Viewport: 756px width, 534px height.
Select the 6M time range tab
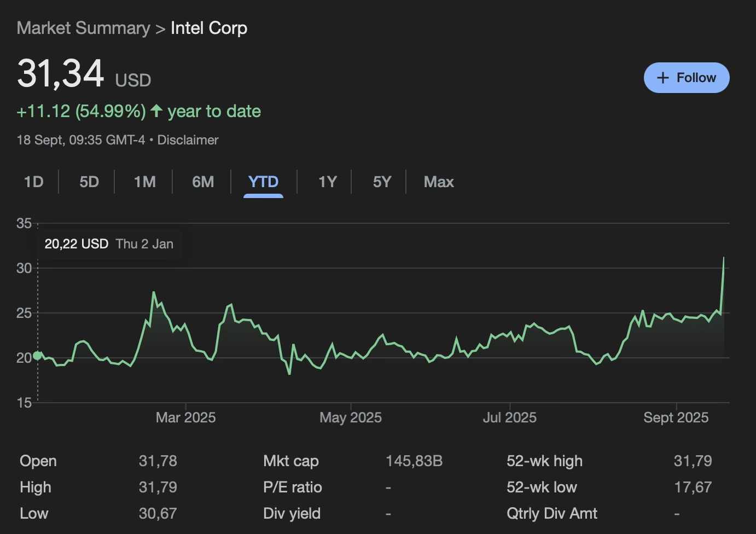tap(203, 182)
